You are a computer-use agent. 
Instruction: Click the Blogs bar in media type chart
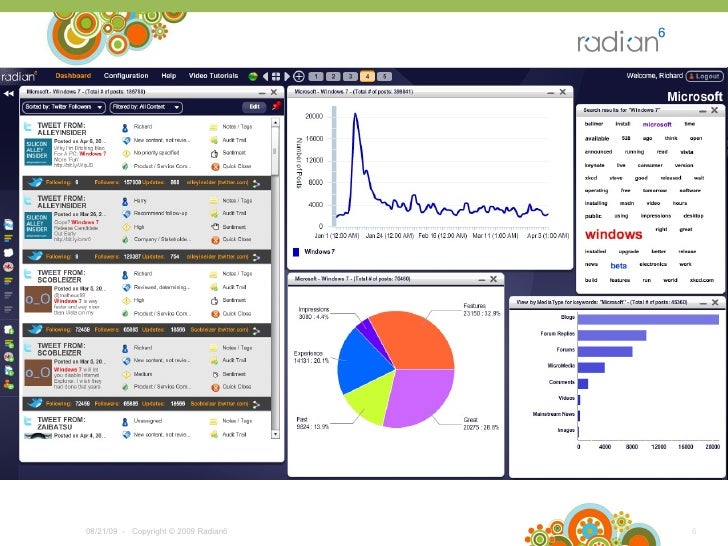[x=648, y=319]
